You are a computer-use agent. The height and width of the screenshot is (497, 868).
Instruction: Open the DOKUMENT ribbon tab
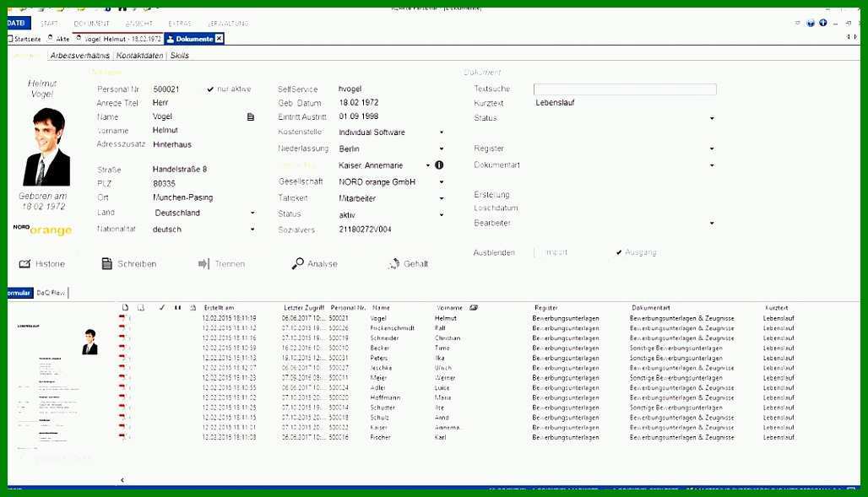point(92,24)
